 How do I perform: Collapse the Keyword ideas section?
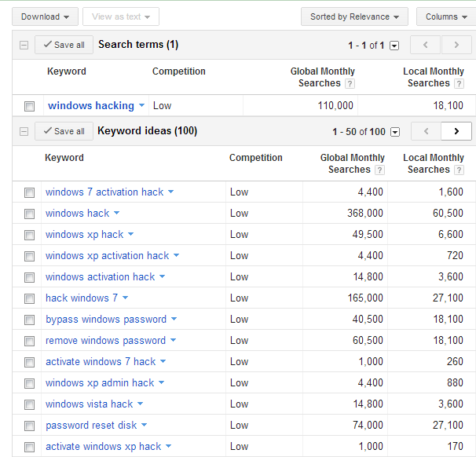(24, 132)
